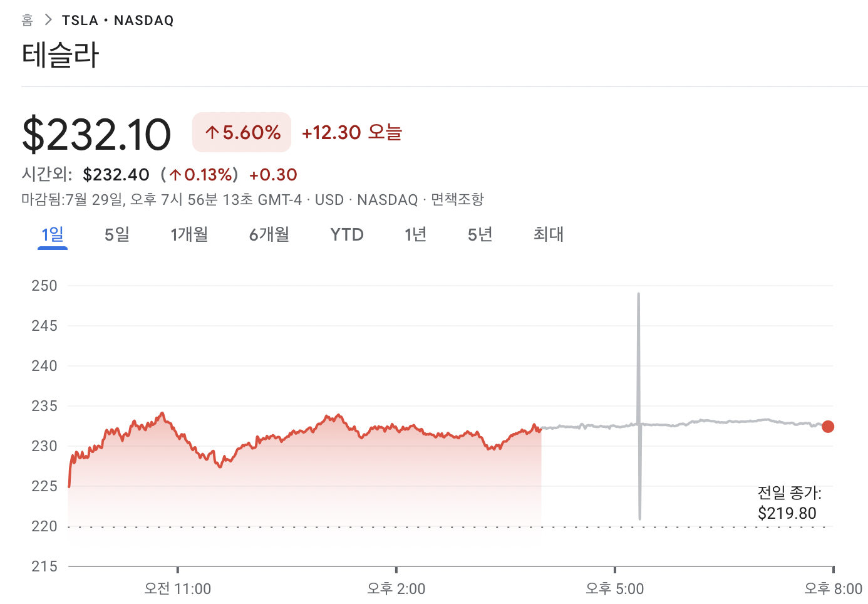The height and width of the screenshot is (604, 868).
Task: Click the after-hours up arrow beside 0.13%
Action: tap(175, 175)
